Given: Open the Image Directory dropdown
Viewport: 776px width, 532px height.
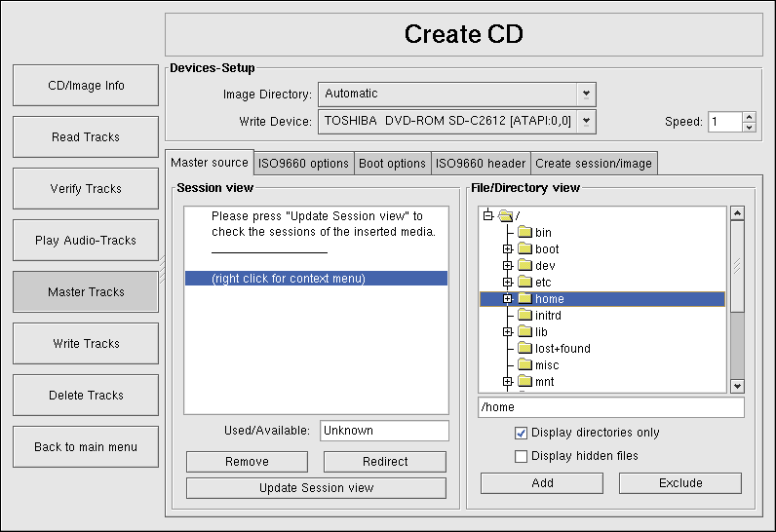Looking at the screenshot, I should [585, 94].
